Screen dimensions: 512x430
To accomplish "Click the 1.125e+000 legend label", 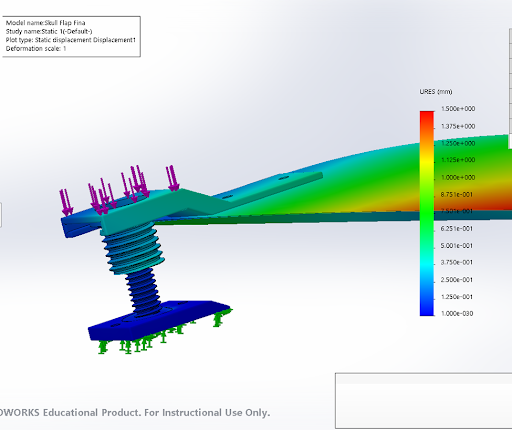I will 458,160.
